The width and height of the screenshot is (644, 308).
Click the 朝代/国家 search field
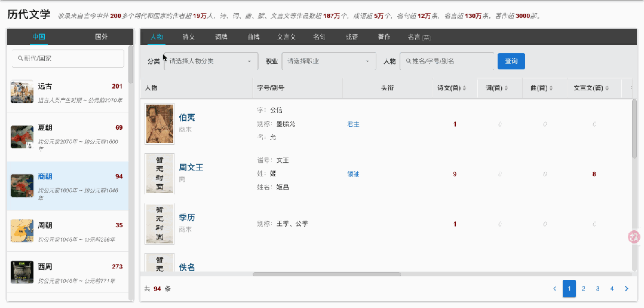[x=68, y=59]
